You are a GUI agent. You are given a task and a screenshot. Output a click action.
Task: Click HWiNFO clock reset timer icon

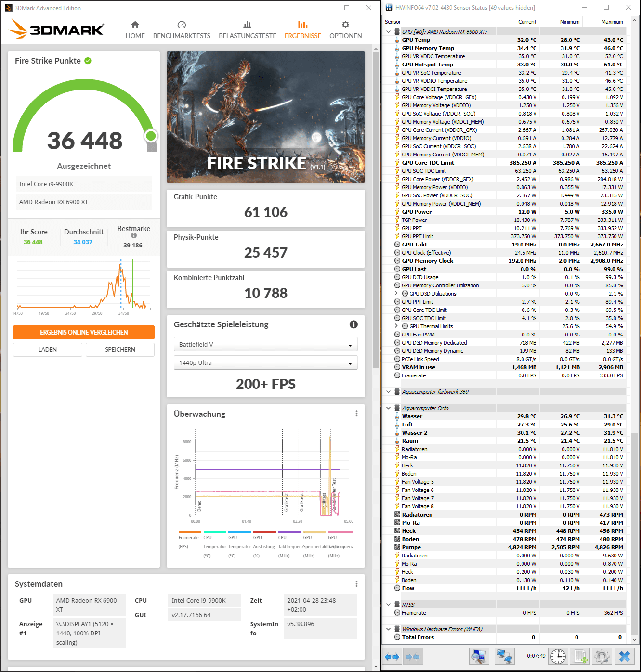tap(558, 656)
